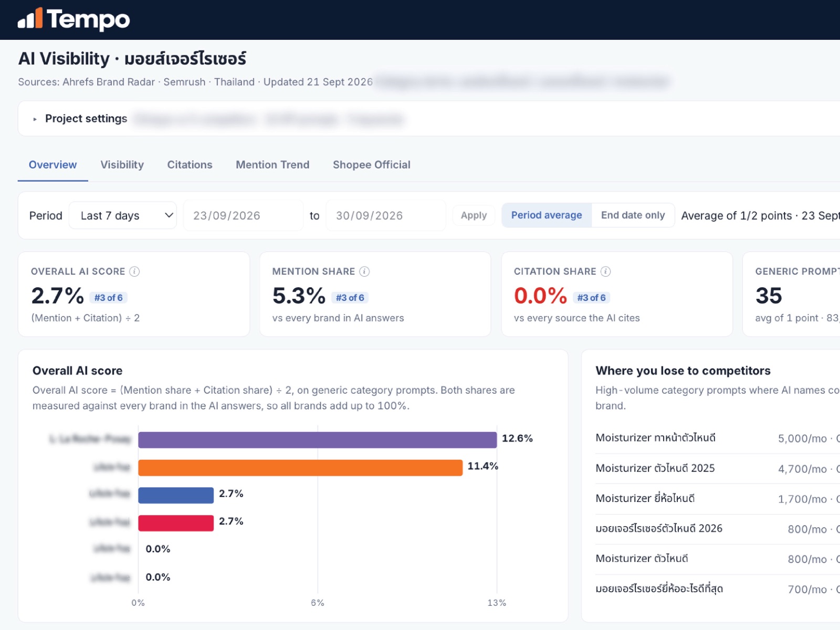840x630 pixels.
Task: Click the Where you lose to competitors heading
Action: click(683, 371)
